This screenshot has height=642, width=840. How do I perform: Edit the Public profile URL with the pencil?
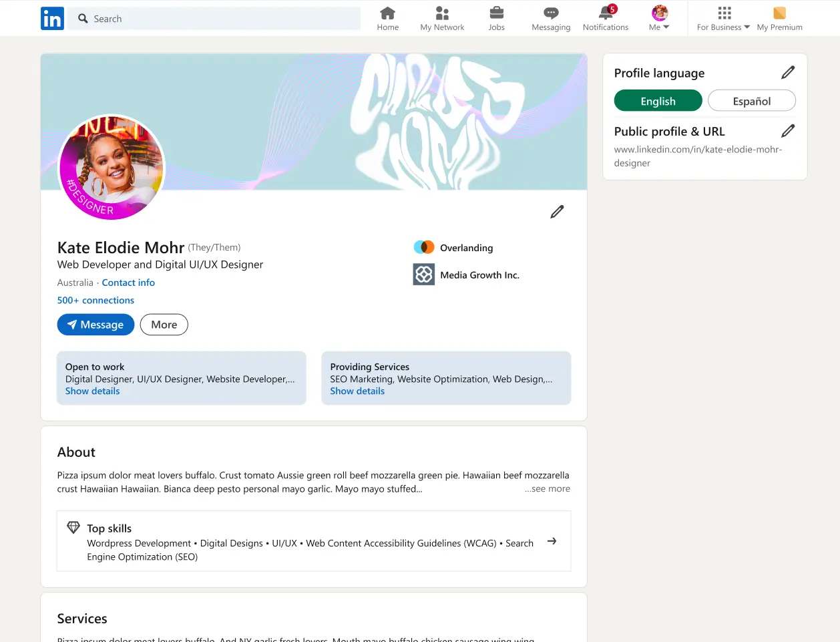click(788, 130)
